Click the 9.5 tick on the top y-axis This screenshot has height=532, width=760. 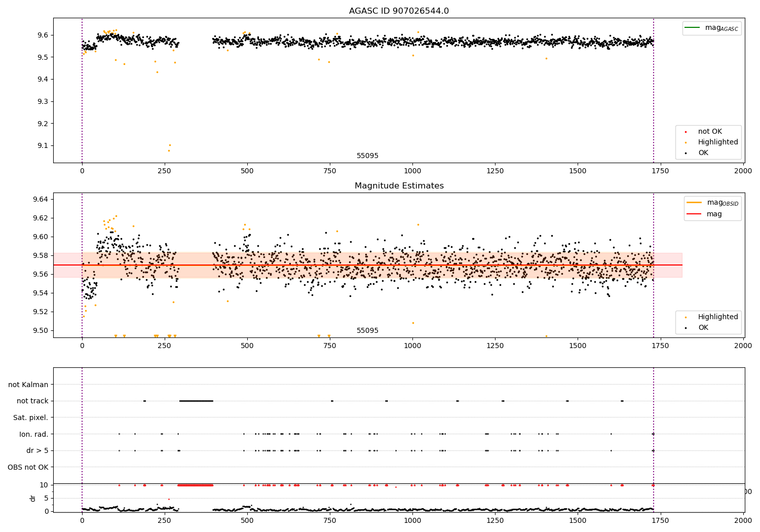pos(43,57)
